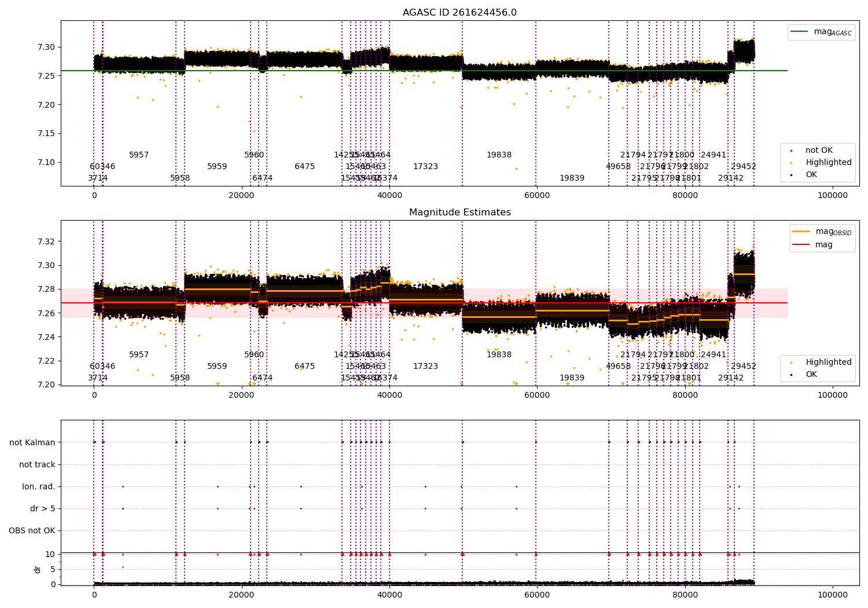Click the 7.25 y-axis tick label
Viewport: 868px width, 608px height.
[x=46, y=76]
